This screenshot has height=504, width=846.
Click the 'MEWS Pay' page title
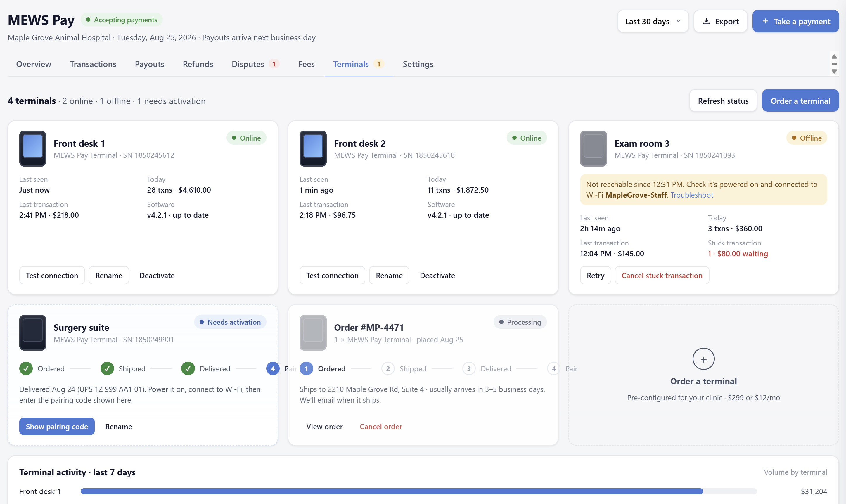tap(41, 20)
